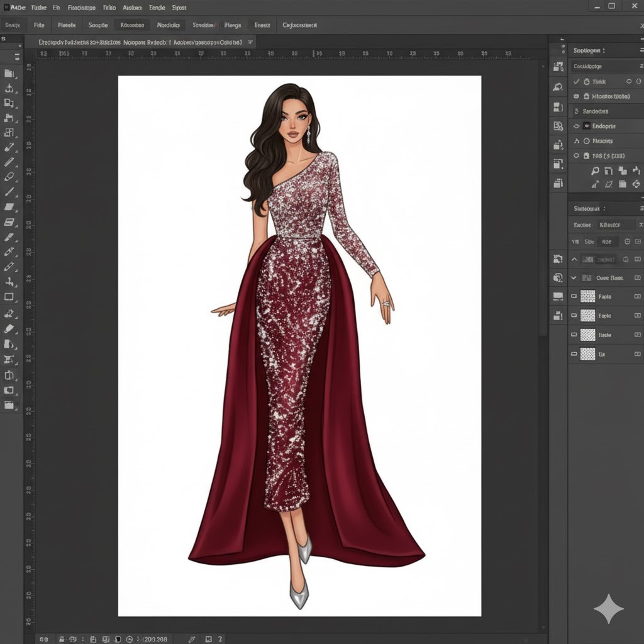Toggle visibility of the 'Ilacie' layer

coord(574,335)
